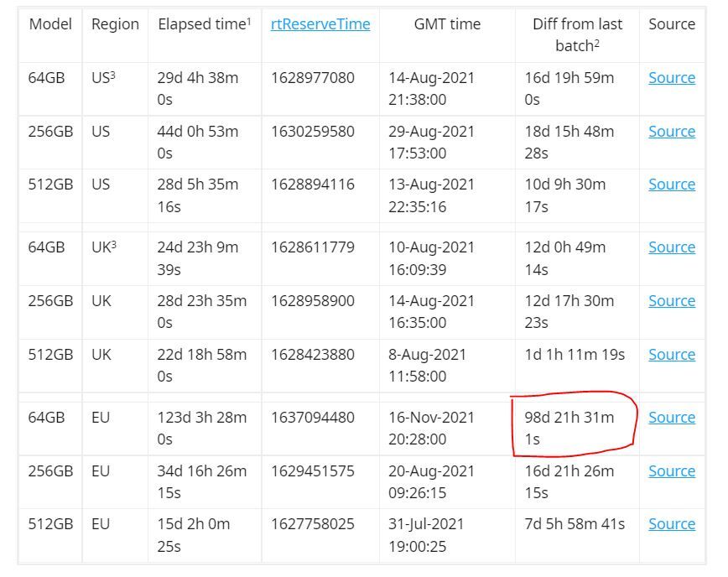The image size is (728, 577).
Task: Open Source link for 64GB UK row
Action: coord(672,247)
